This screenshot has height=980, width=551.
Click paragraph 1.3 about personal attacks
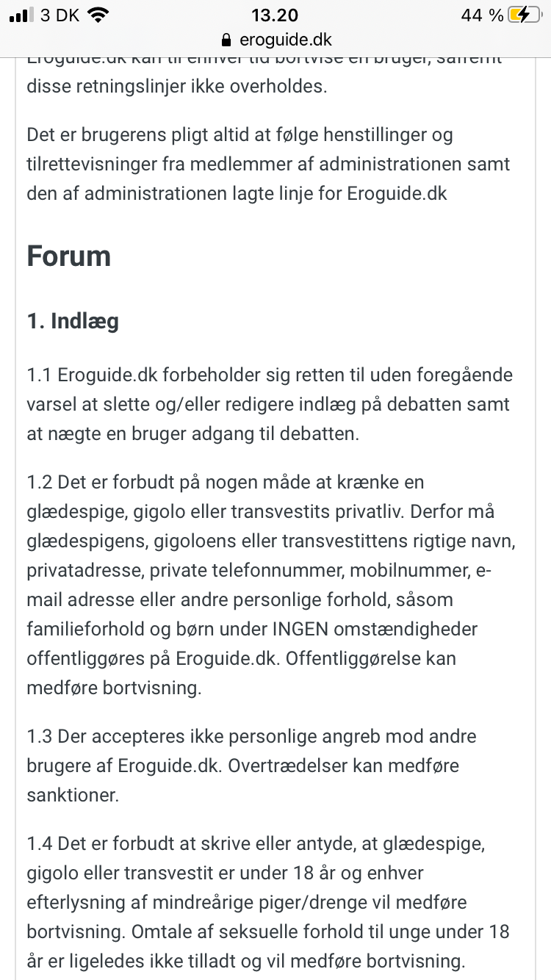point(251,765)
